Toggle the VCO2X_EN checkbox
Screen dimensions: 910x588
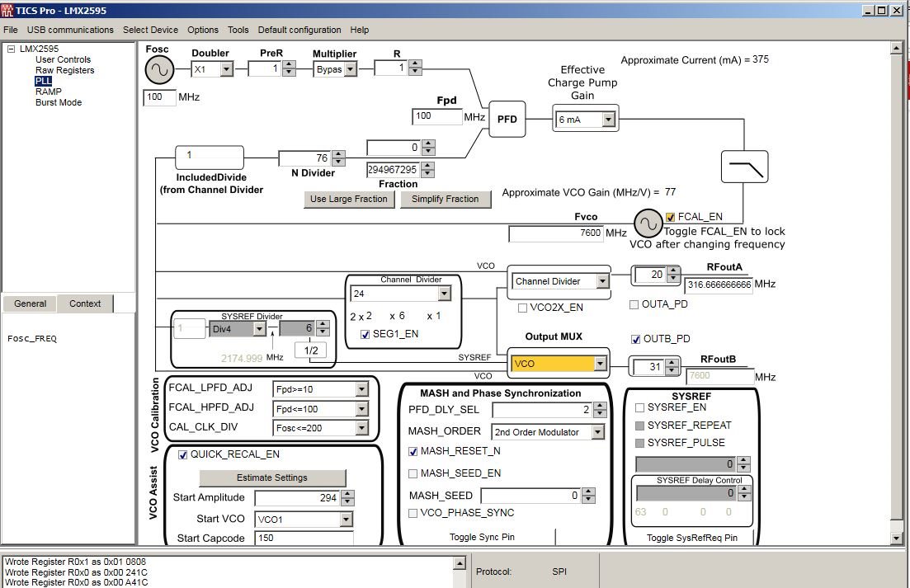point(522,308)
